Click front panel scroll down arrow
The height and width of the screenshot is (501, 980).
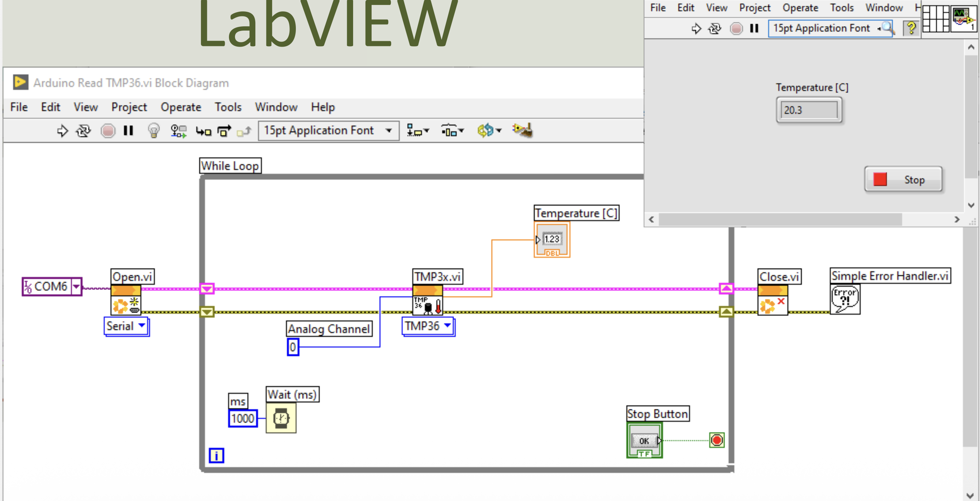pos(971,206)
